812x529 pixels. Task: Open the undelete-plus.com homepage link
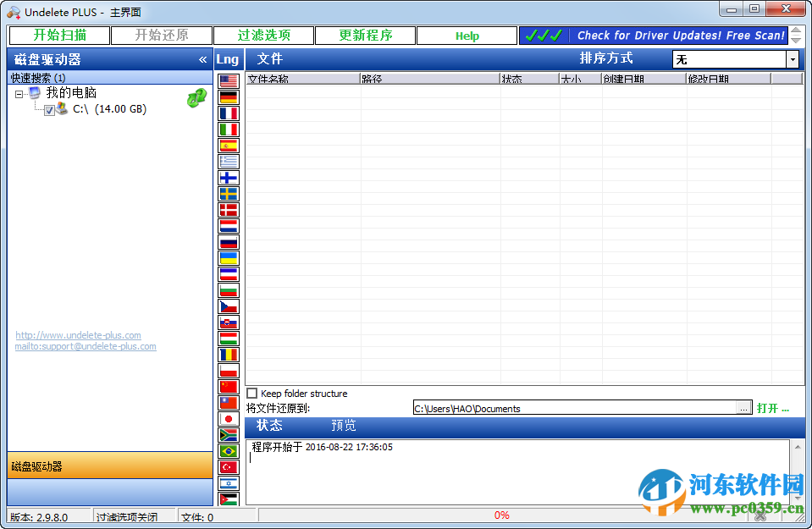78,335
